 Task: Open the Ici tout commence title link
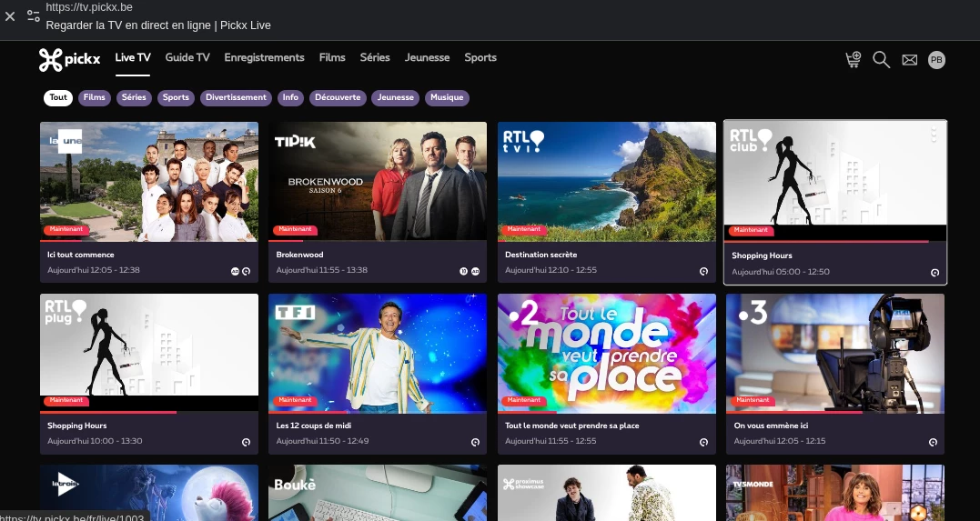(81, 255)
